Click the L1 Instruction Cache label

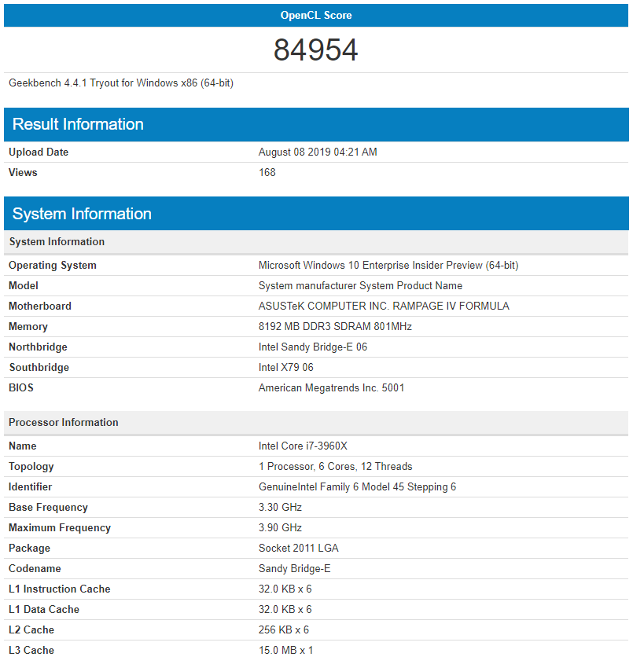click(60, 589)
